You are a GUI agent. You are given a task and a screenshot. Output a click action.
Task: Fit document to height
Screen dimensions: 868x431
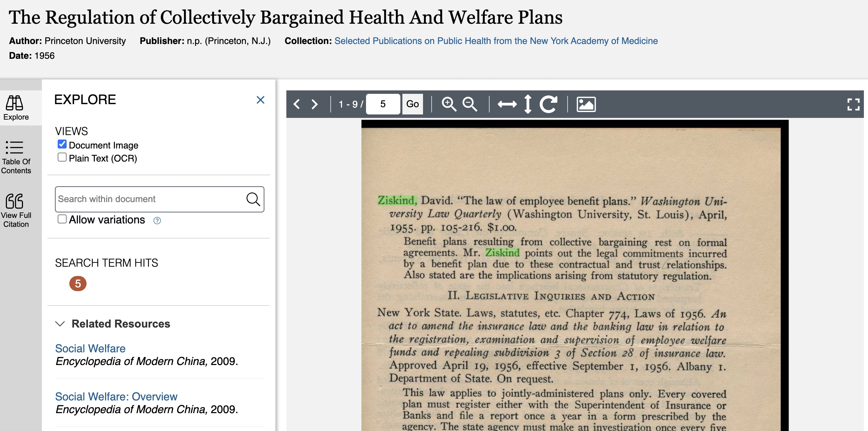coord(528,104)
